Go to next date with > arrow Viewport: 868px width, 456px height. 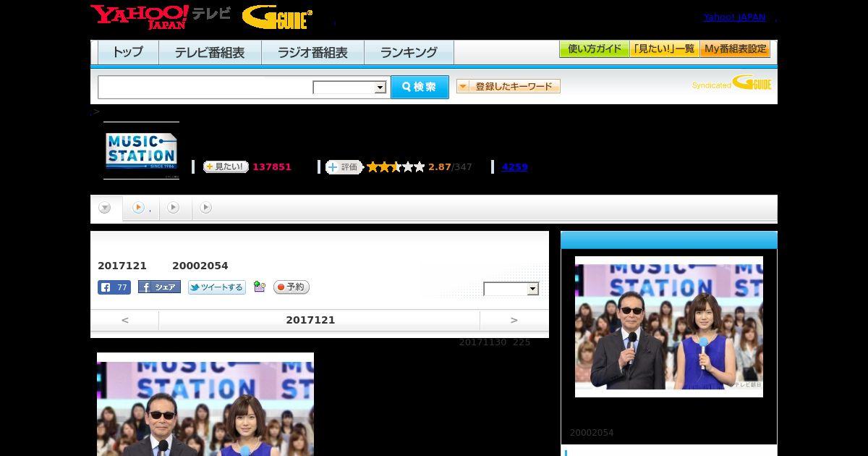(x=514, y=320)
